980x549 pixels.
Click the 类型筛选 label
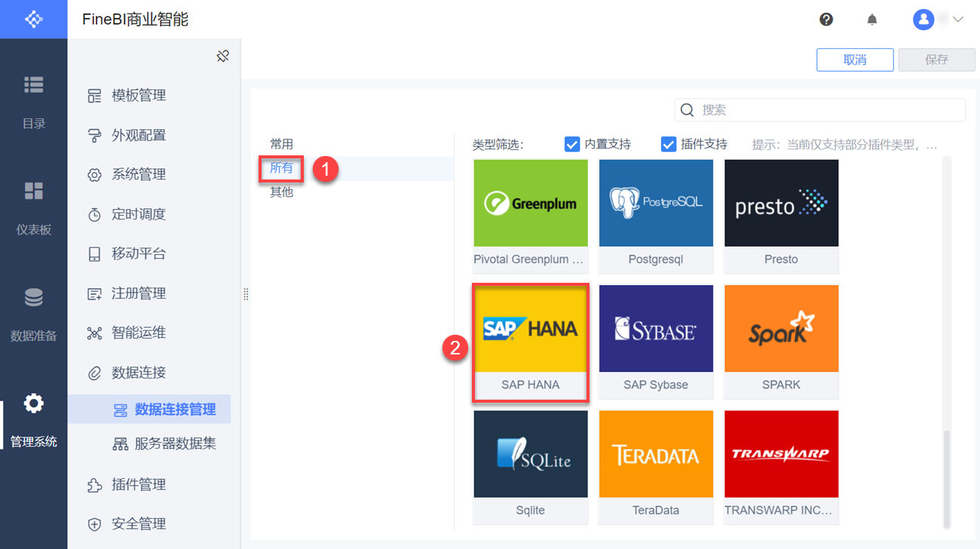tap(498, 145)
